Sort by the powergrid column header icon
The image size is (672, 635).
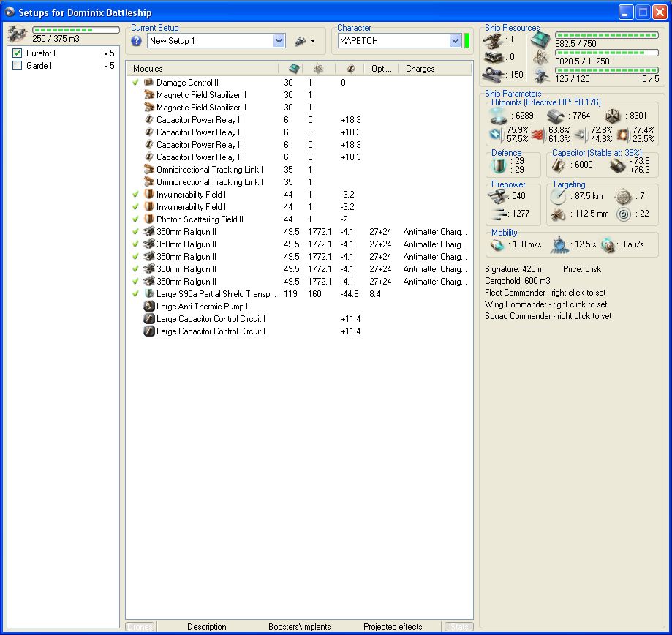[318, 69]
